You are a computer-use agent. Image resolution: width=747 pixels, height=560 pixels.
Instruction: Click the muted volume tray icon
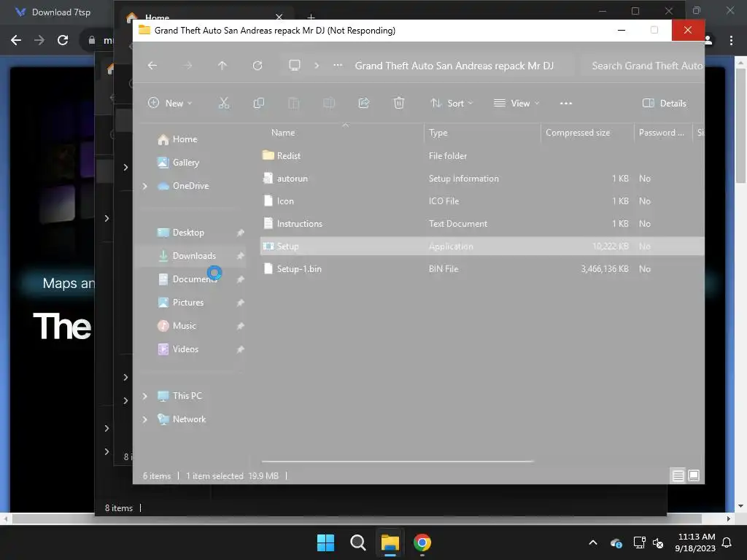click(659, 542)
